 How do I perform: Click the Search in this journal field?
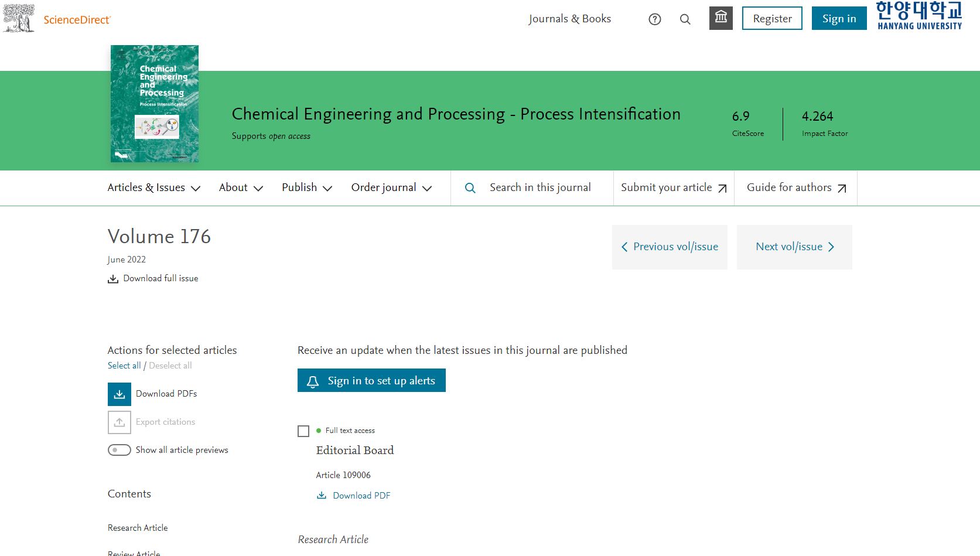(539, 188)
